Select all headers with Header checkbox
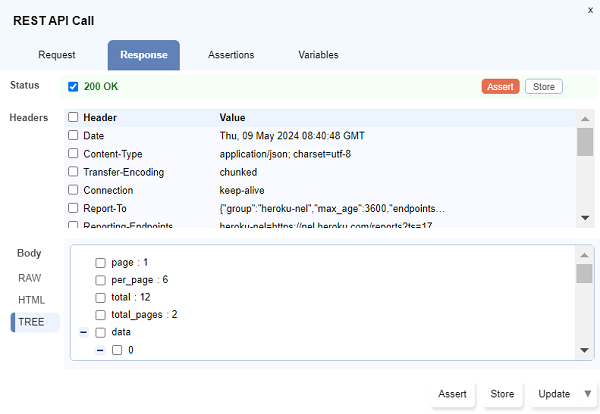600x414 pixels. click(73, 118)
